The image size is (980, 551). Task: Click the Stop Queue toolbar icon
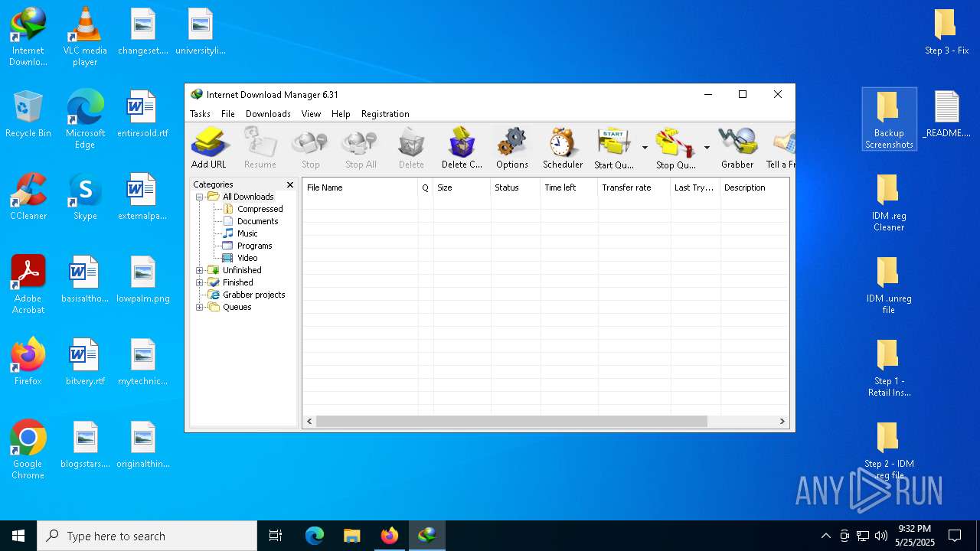pos(675,148)
